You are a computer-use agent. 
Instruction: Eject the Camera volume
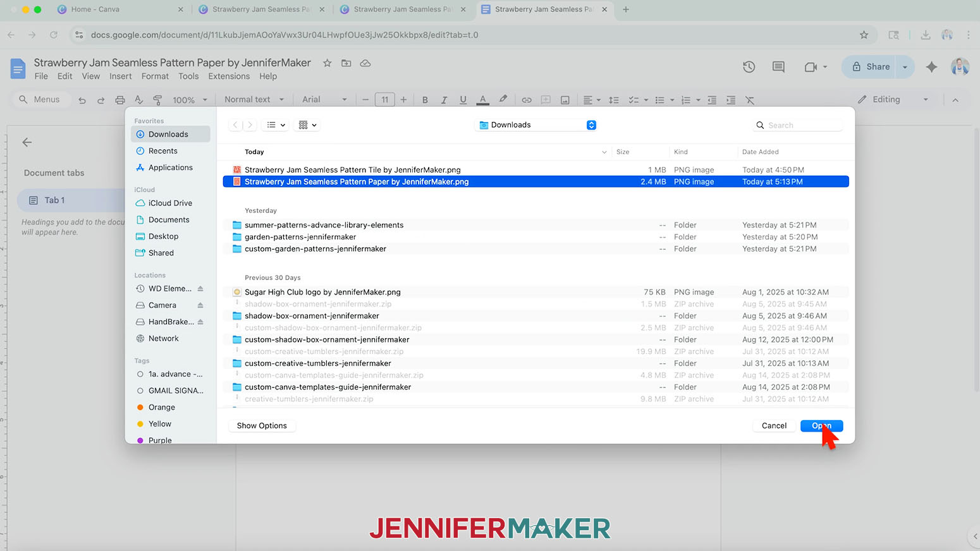pos(200,305)
